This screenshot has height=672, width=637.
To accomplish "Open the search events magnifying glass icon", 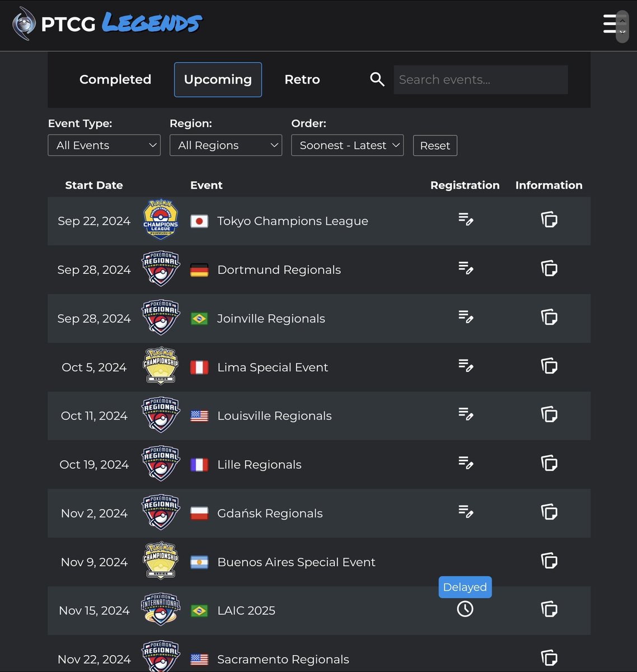I will (377, 79).
